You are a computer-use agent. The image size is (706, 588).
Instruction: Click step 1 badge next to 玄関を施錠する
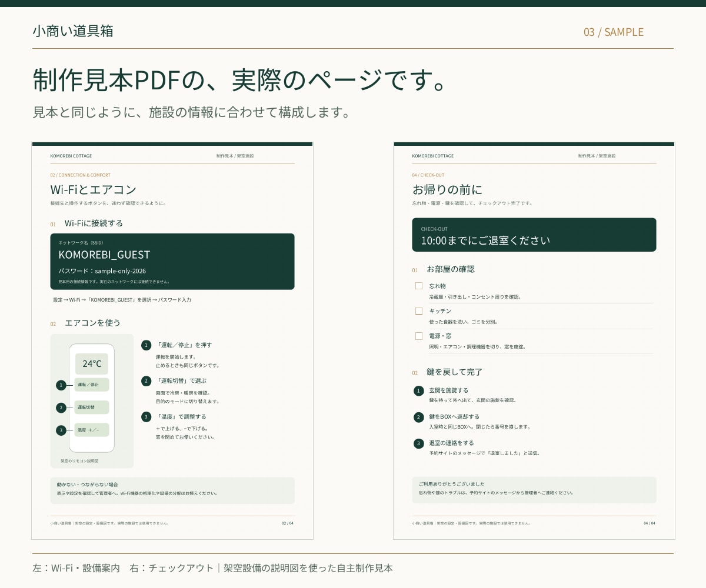[x=419, y=391]
